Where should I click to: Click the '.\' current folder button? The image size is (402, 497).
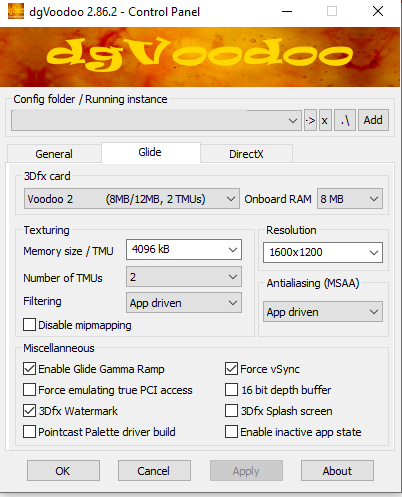[345, 120]
